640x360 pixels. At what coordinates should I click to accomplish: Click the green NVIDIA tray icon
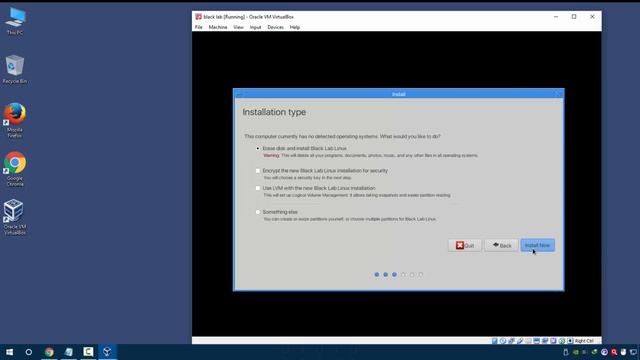(576, 352)
